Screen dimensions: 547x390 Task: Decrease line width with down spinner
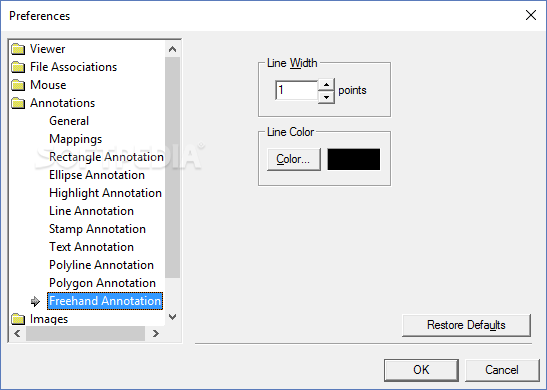tap(326, 97)
